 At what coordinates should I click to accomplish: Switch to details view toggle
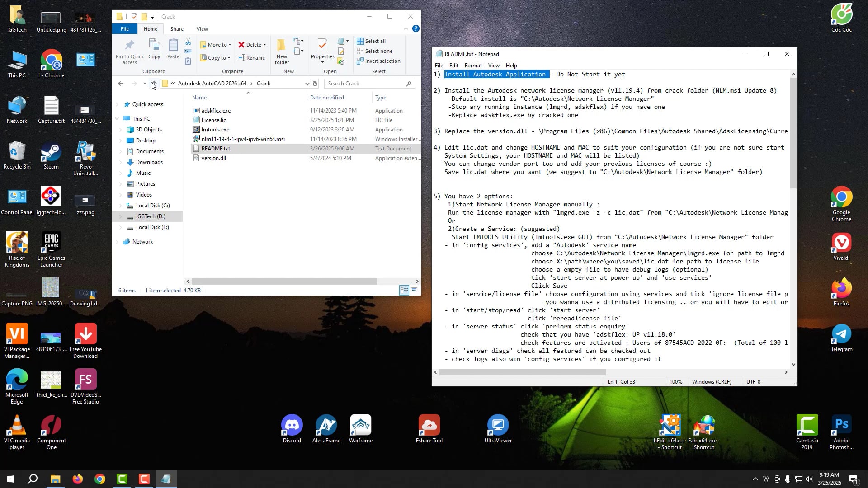[404, 291]
